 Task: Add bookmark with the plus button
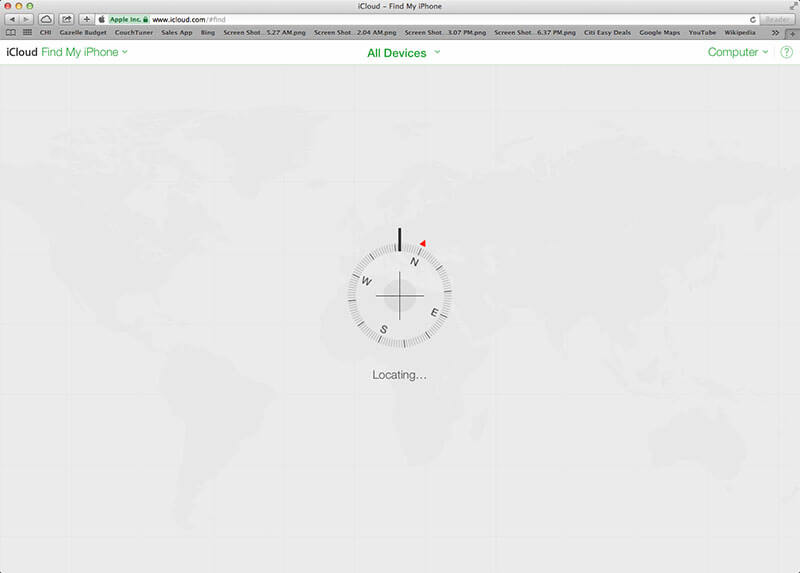tap(86, 19)
